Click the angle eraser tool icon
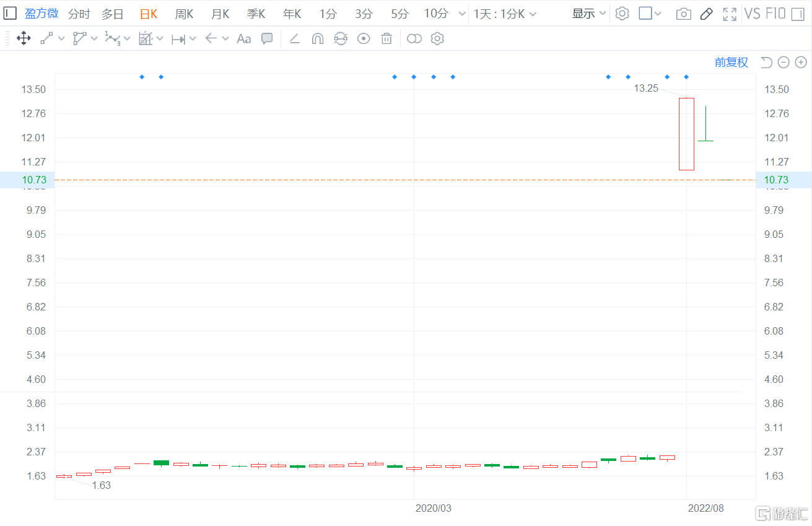The image size is (812, 526). tap(295, 39)
